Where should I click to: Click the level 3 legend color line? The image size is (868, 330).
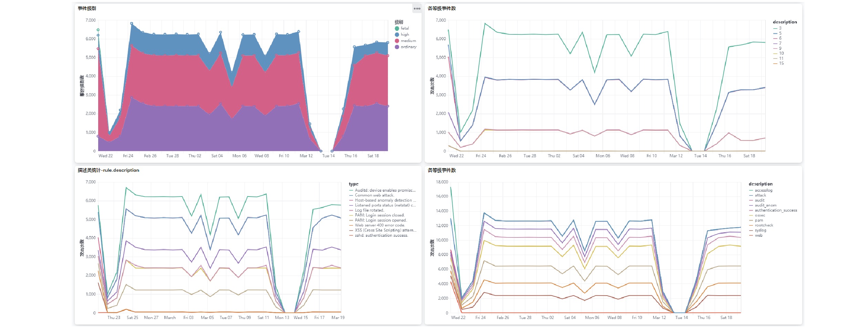pos(775,29)
